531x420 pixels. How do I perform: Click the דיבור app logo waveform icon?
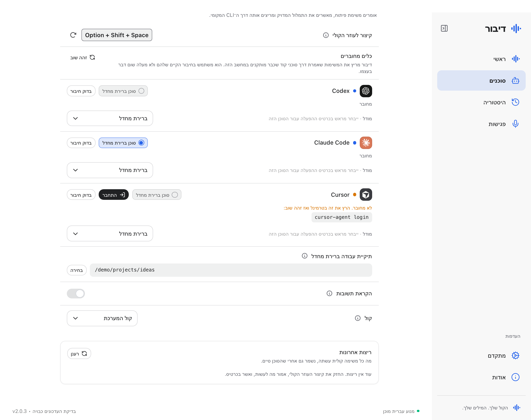pyautogui.click(x=516, y=29)
